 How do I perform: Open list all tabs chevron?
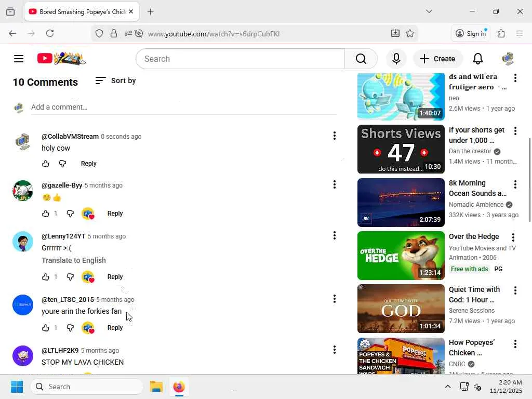pos(429,11)
